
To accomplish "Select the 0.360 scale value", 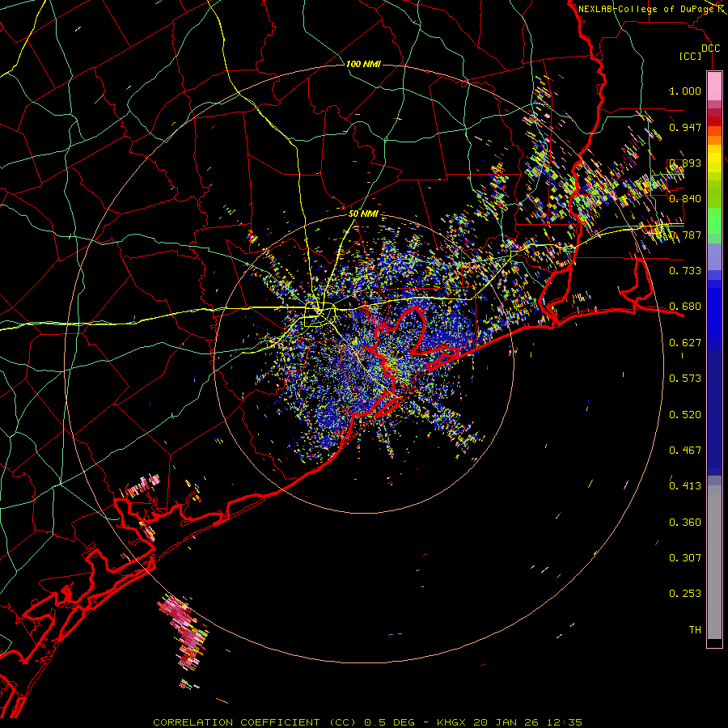I will tap(685, 523).
